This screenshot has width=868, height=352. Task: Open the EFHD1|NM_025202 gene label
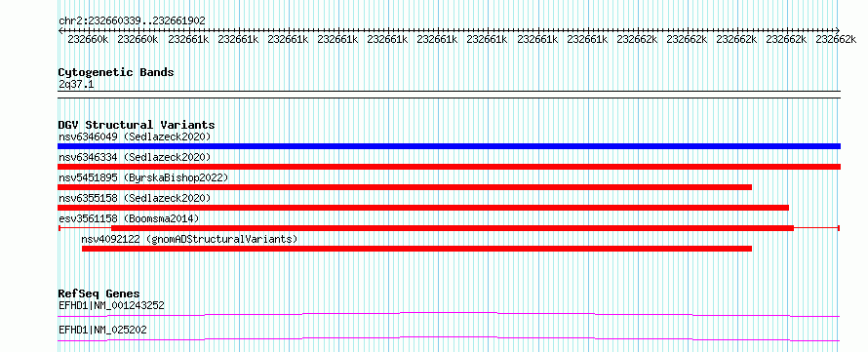(x=102, y=330)
